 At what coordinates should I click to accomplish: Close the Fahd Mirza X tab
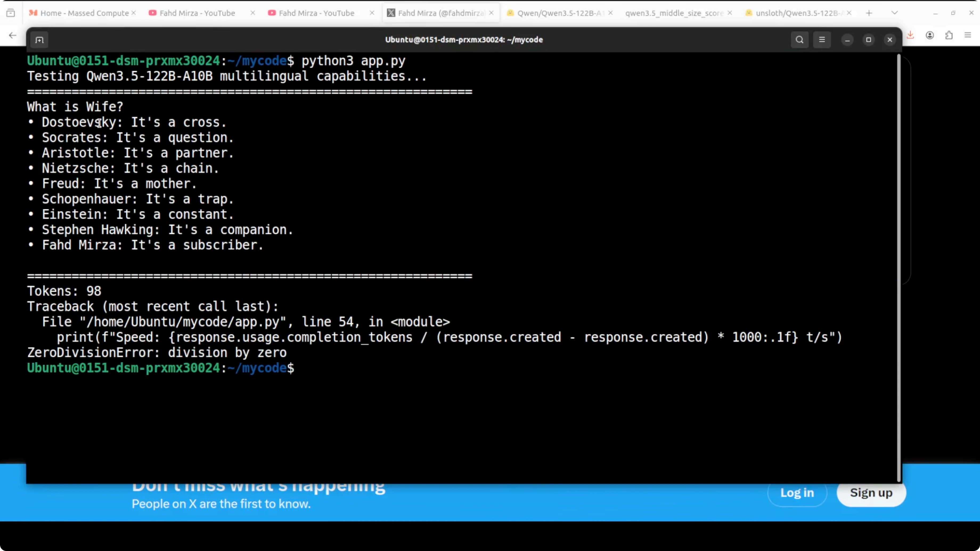coord(491,13)
